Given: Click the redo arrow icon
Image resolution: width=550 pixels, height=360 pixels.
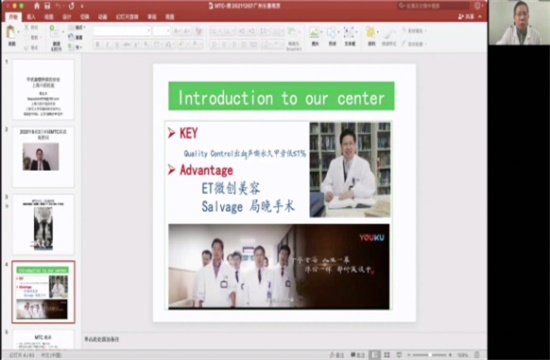Looking at the screenshot, I should (72, 6).
